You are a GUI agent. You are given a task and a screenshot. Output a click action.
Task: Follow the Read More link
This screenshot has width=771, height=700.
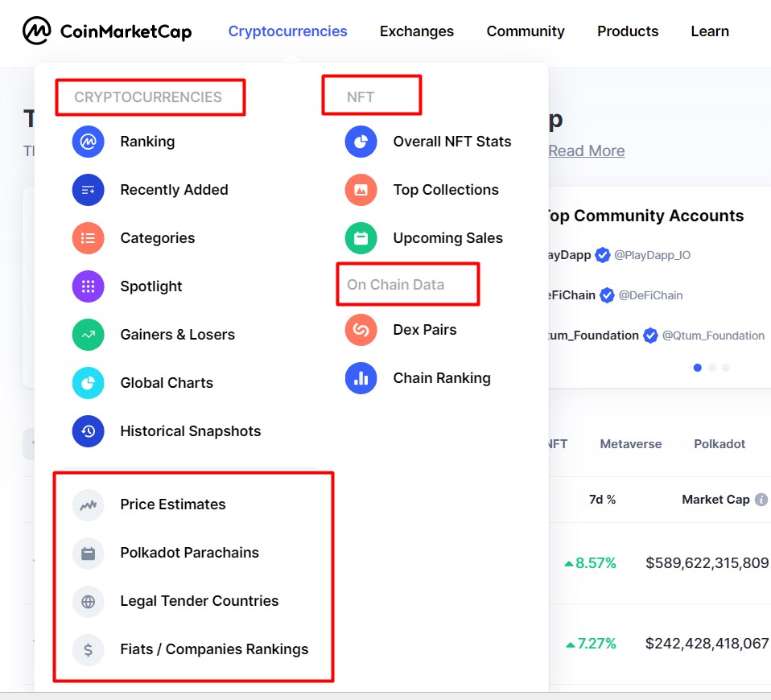click(x=587, y=150)
